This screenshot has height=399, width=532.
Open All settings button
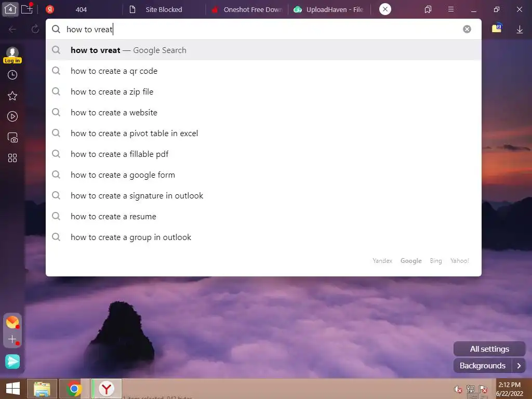[489, 349]
